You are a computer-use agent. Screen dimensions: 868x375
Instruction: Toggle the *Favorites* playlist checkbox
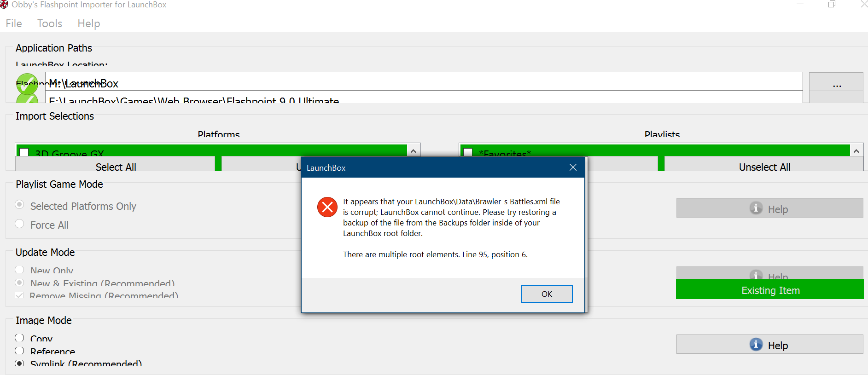[468, 152]
